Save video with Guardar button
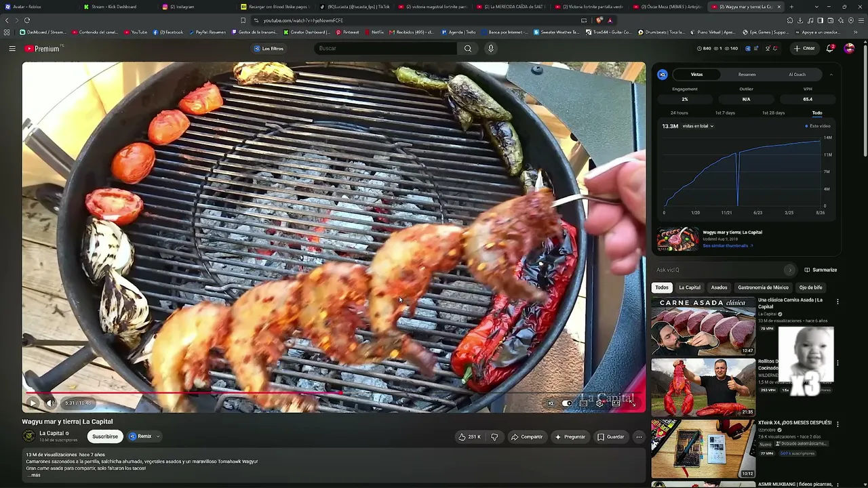This screenshot has width=868, height=488. (x=610, y=437)
